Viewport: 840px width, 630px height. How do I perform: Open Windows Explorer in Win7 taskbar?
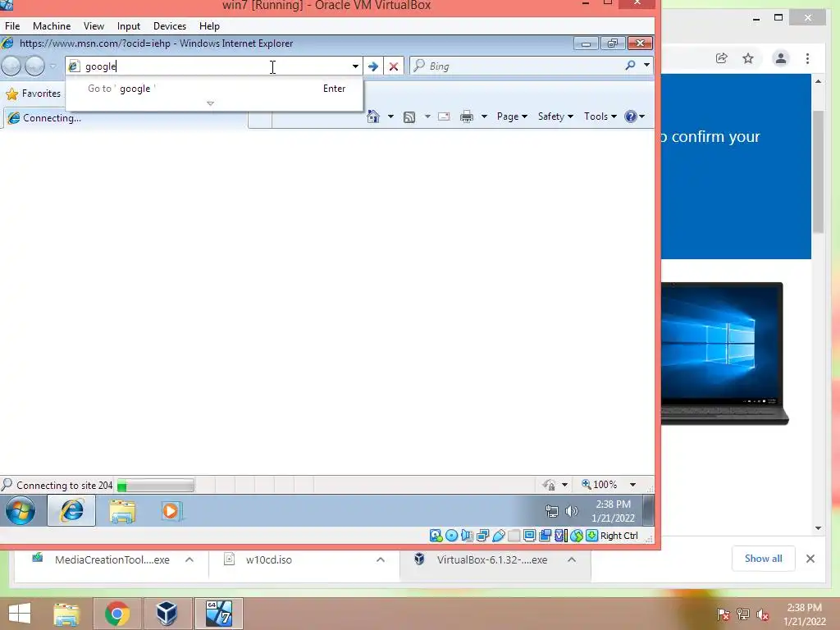click(122, 511)
